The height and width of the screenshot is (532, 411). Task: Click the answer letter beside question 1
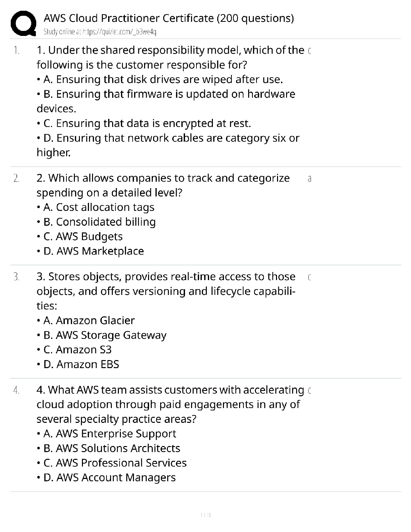point(309,51)
